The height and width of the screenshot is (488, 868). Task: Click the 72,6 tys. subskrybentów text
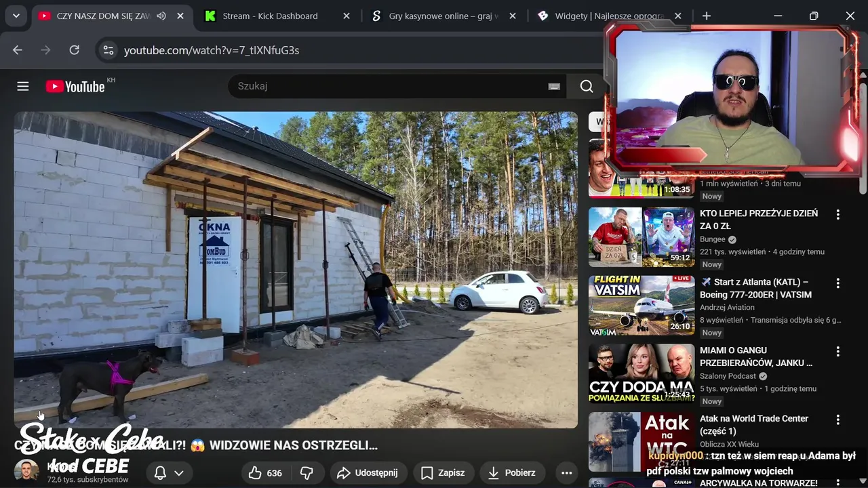pyautogui.click(x=87, y=480)
